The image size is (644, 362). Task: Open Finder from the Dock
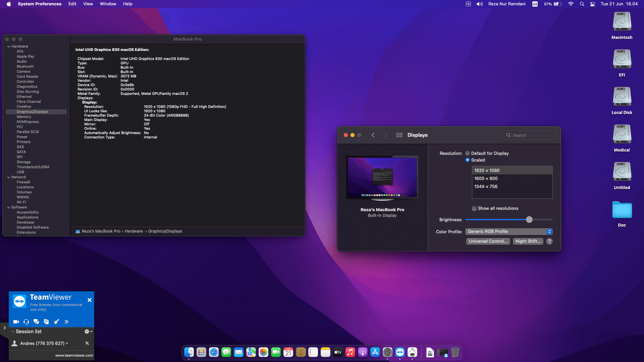189,352
